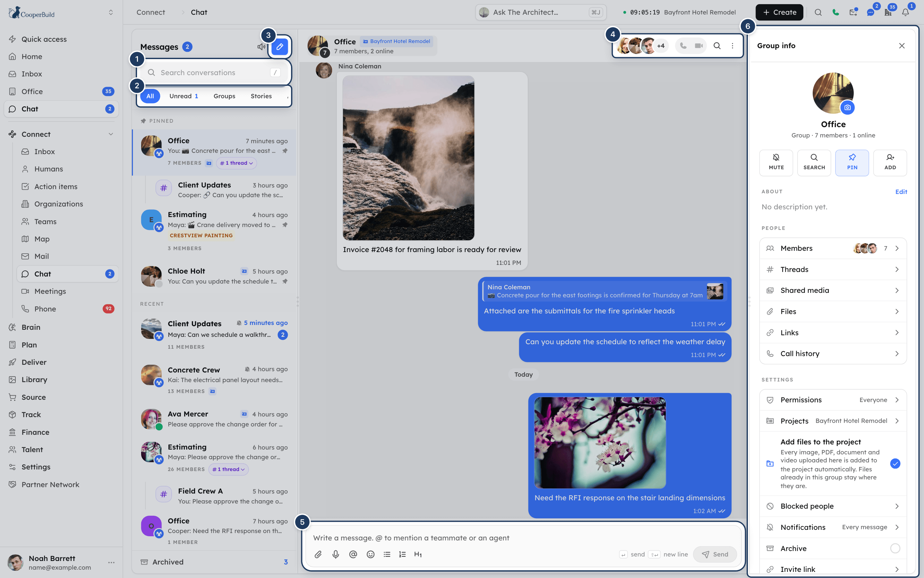Toggle the PIN button in Group info

click(852, 163)
